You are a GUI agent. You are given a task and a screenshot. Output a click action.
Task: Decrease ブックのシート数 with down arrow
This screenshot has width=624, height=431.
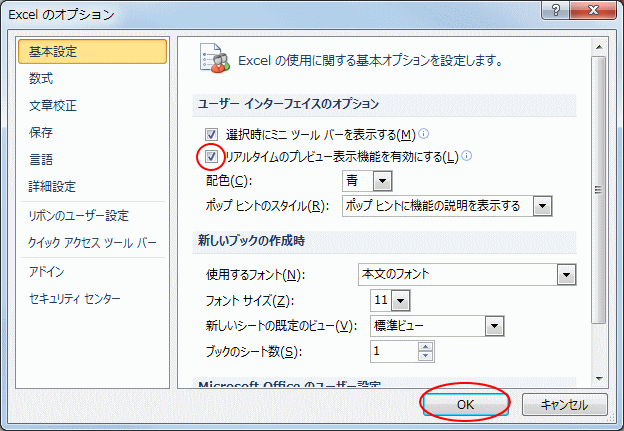point(426,356)
